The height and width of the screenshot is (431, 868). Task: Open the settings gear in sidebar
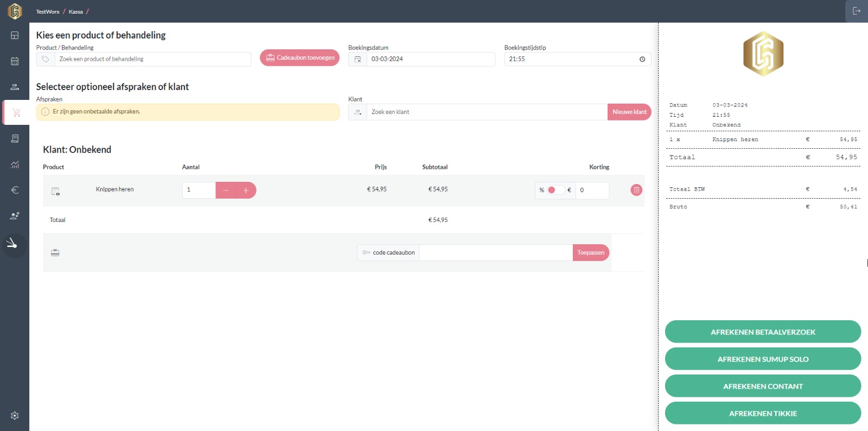coord(15,415)
